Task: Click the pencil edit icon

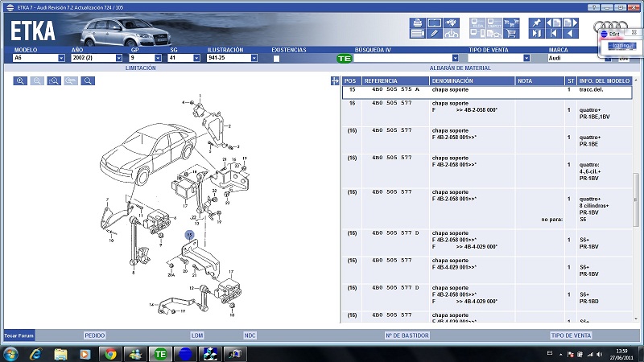Action: [x=435, y=34]
